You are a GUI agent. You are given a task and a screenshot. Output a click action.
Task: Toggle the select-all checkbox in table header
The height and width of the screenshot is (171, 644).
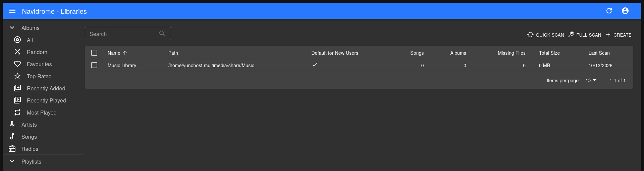pos(94,53)
